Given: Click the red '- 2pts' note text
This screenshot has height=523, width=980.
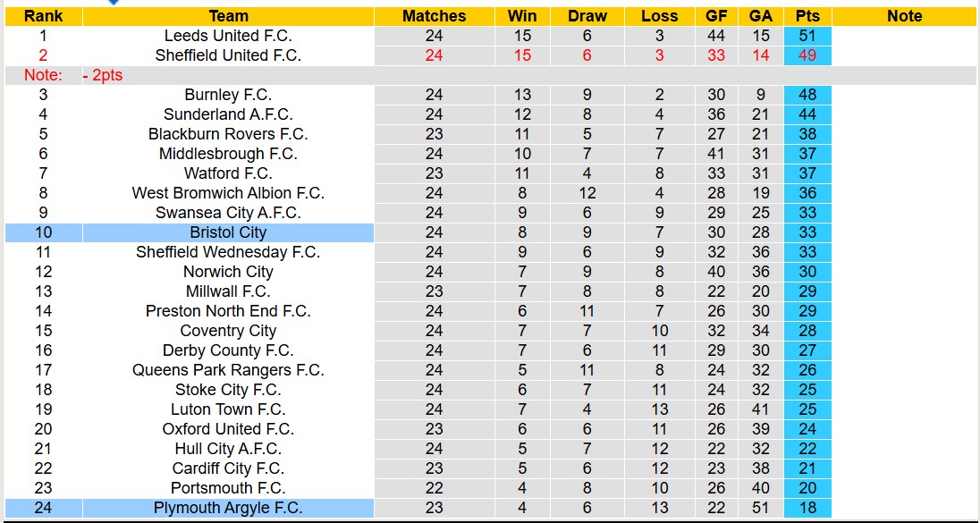Looking at the screenshot, I should click(103, 76).
